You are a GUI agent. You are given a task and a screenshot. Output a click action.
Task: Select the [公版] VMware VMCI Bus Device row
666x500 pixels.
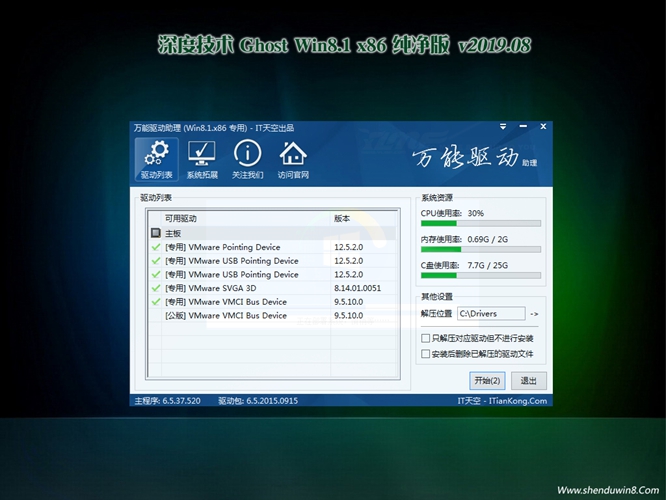coord(238,316)
